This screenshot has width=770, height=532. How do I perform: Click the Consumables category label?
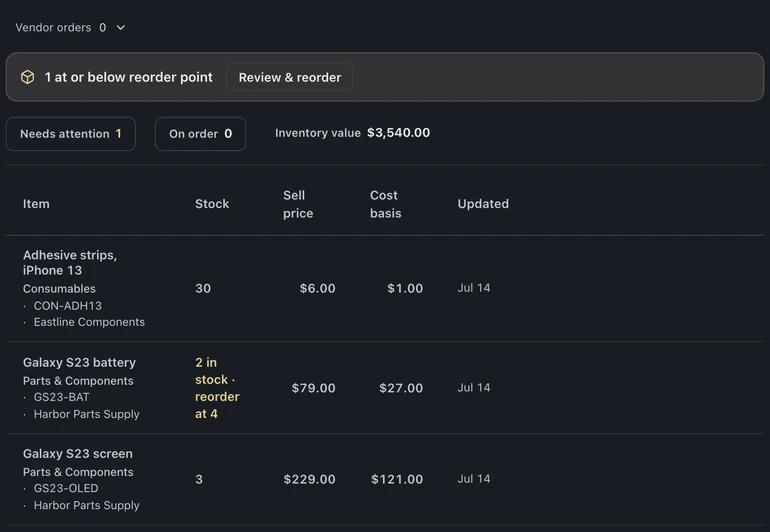pyautogui.click(x=59, y=289)
